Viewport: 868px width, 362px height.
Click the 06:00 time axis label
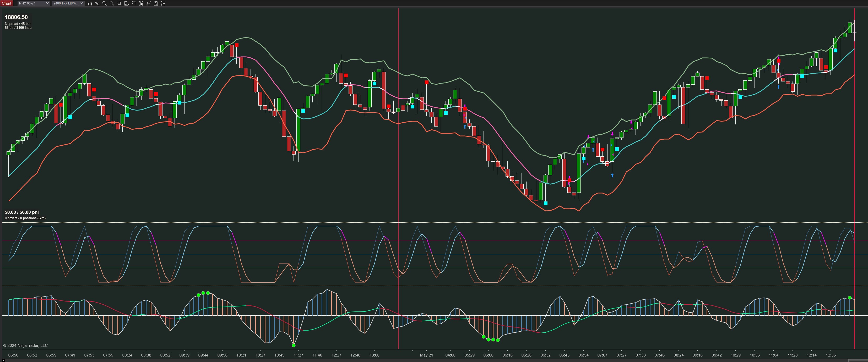pos(488,355)
